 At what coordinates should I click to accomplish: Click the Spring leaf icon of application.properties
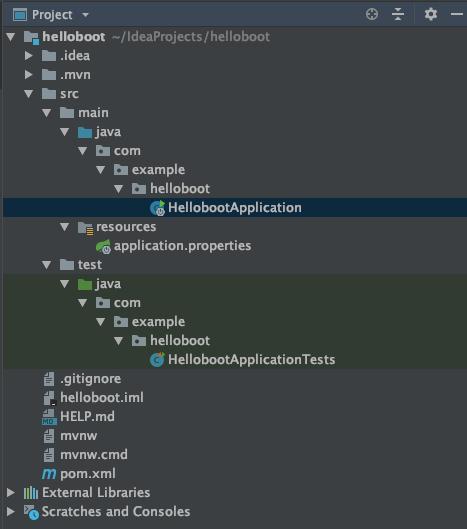tap(103, 246)
